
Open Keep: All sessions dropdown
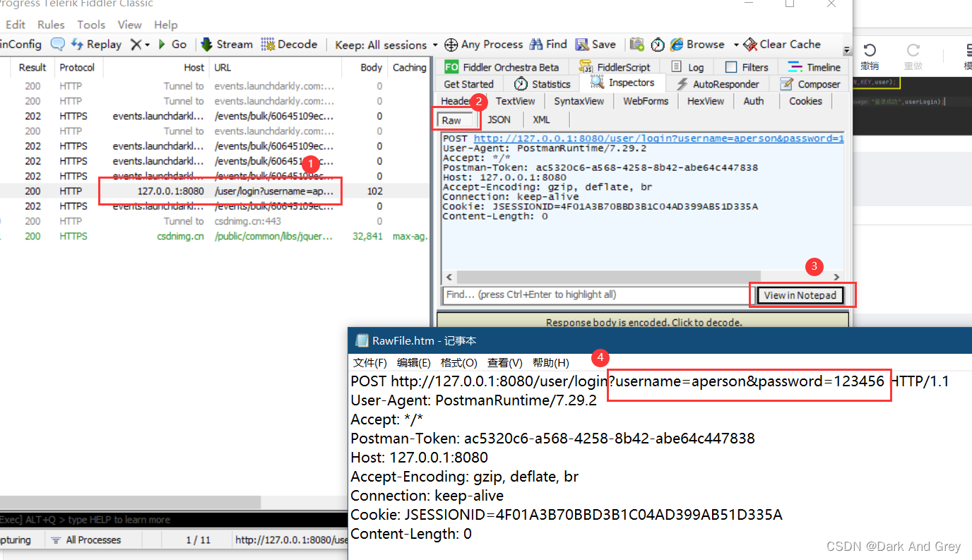click(386, 44)
